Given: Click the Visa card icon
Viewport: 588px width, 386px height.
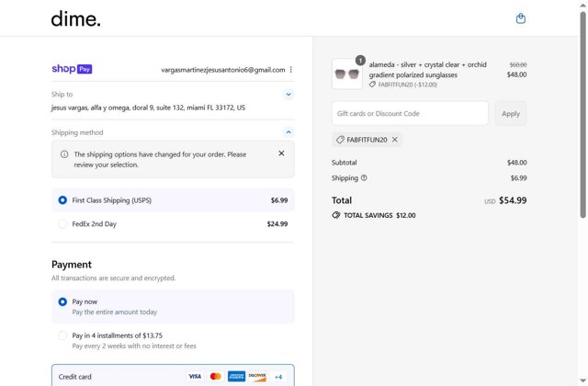Looking at the screenshot, I should click(195, 376).
